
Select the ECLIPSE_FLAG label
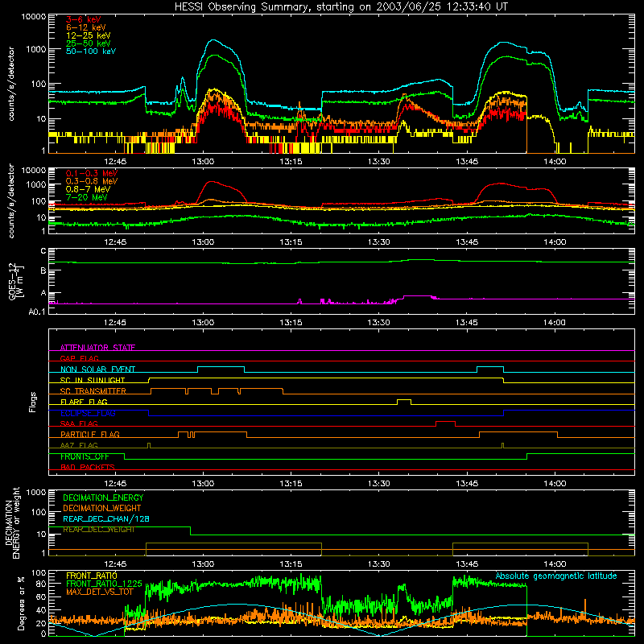[88, 413]
